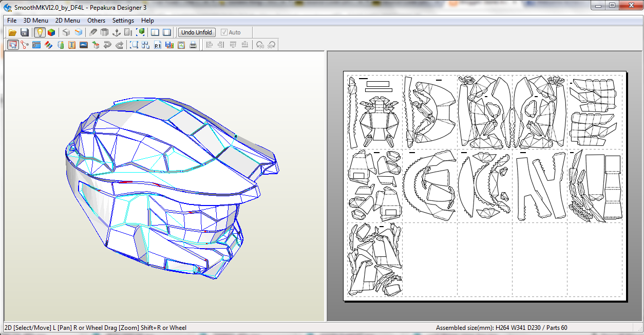This screenshot has height=335, width=644.
Task: Click the Assembled size status text
Action: pos(502,327)
